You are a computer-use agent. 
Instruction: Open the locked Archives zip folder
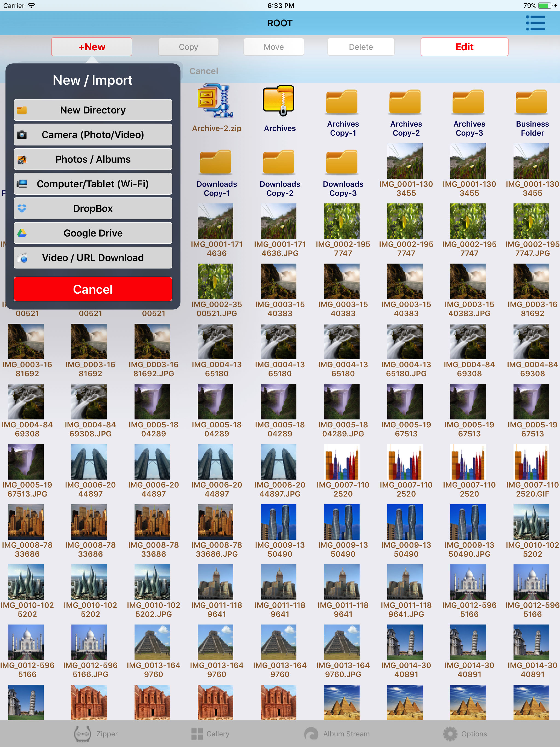[279, 101]
